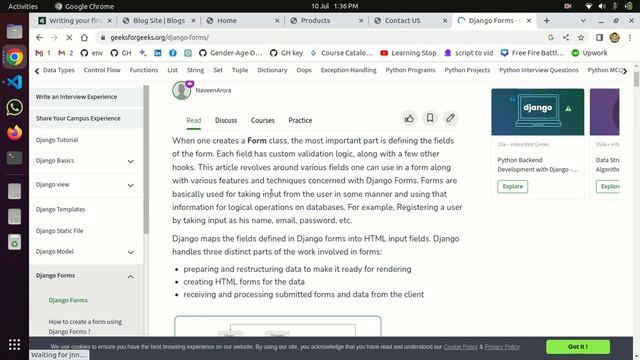This screenshot has width=640, height=360.
Task: Open Django Static File sidebar link
Action: pos(59,231)
